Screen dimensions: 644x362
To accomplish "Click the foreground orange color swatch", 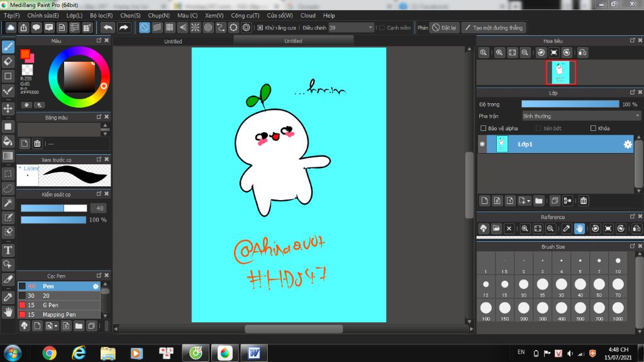I will pos(25,54).
